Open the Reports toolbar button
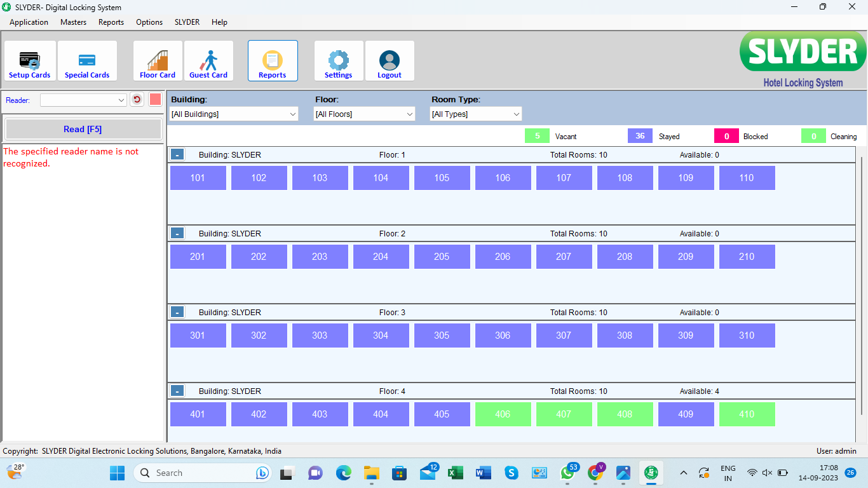Screen dimensions: 868x488 point(273,61)
